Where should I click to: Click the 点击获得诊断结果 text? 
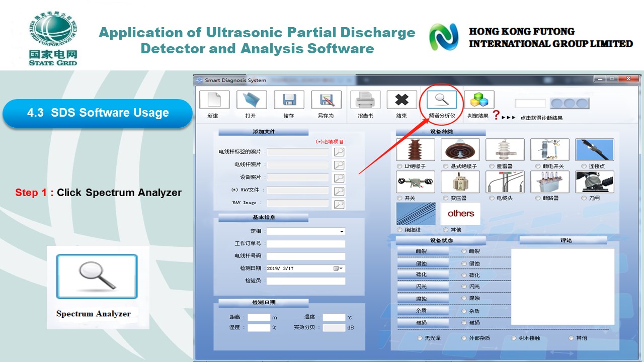[x=541, y=118]
